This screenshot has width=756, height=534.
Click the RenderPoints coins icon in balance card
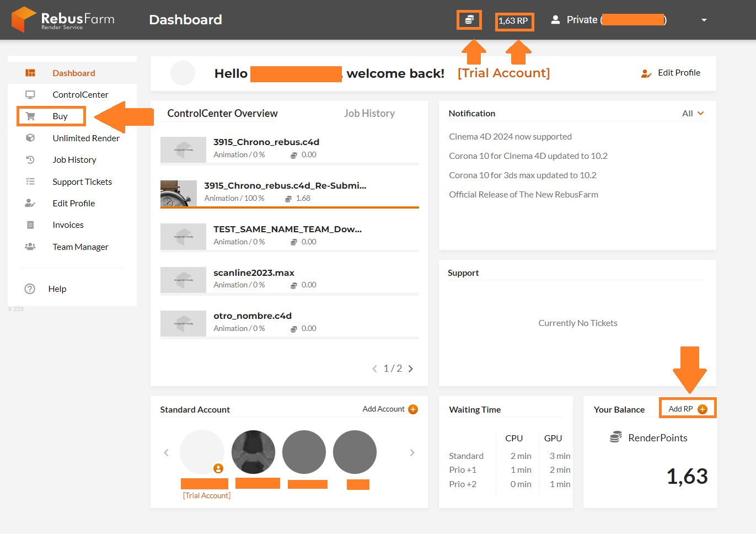616,437
